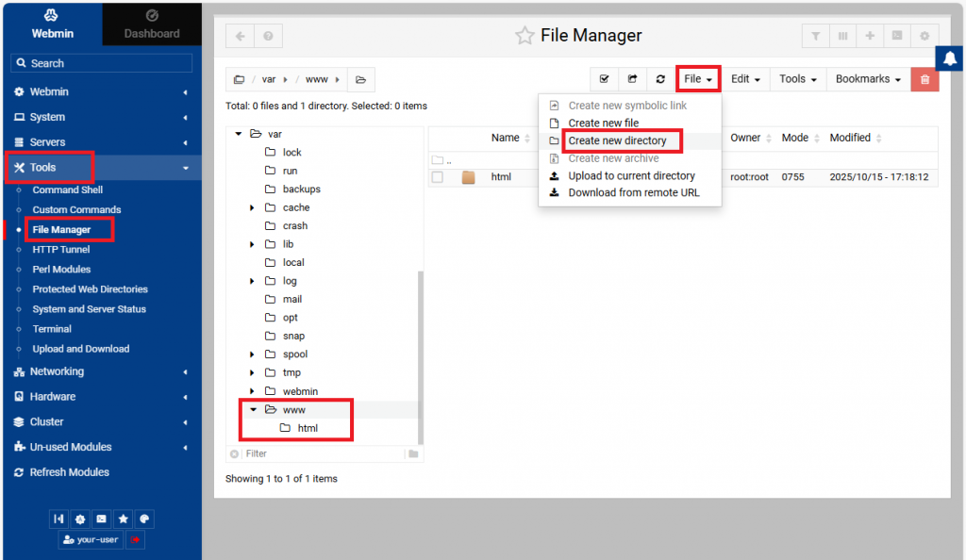This screenshot has width=966, height=560.
Task: Open the Bookmarks dropdown
Action: coord(868,79)
